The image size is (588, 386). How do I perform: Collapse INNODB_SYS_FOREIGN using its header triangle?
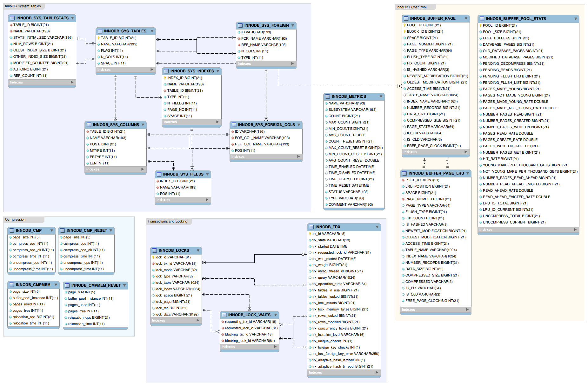click(293, 25)
